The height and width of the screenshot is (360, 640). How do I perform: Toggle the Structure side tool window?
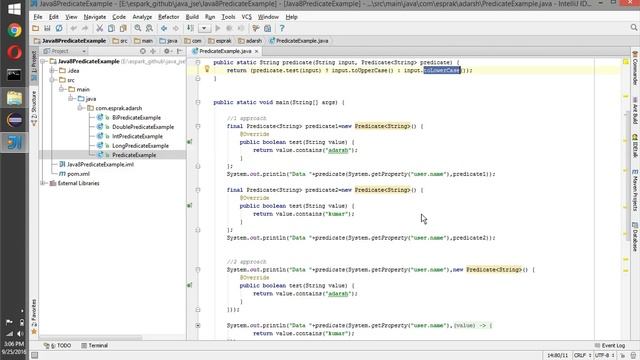[x=34, y=108]
